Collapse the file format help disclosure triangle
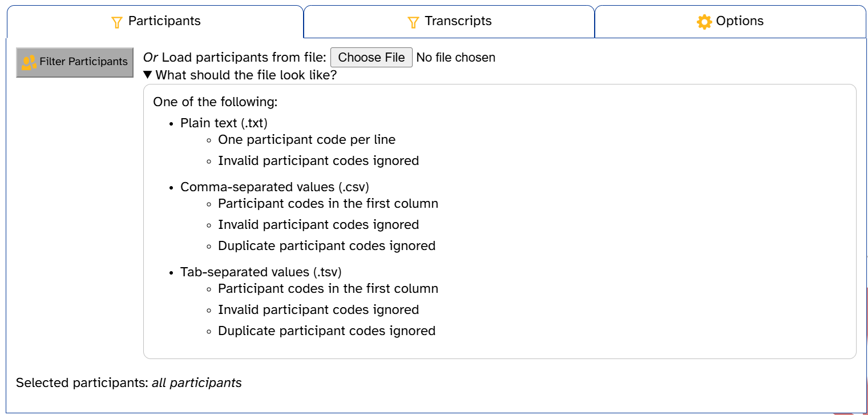Screen dimensions: 868x415 click(x=148, y=75)
